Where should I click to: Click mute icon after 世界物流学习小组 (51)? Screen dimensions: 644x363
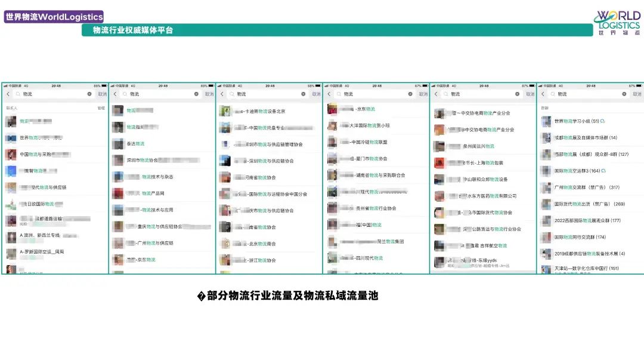[x=602, y=122]
